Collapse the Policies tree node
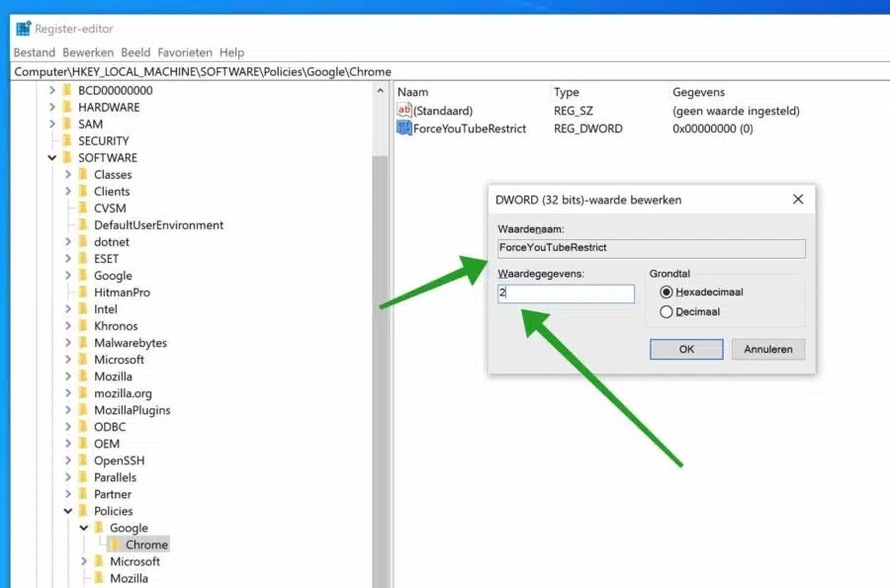This screenshot has width=890, height=588. tap(68, 511)
